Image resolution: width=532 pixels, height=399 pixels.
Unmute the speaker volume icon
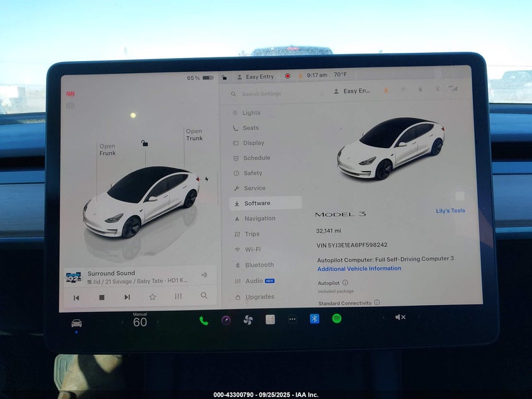coord(400,317)
